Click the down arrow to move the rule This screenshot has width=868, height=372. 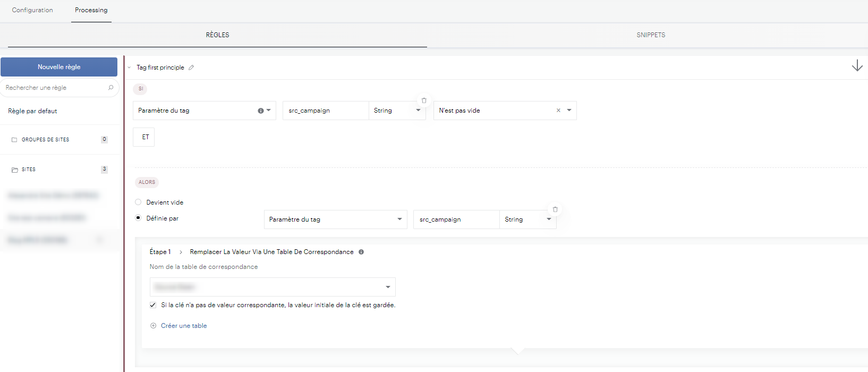coord(857,66)
